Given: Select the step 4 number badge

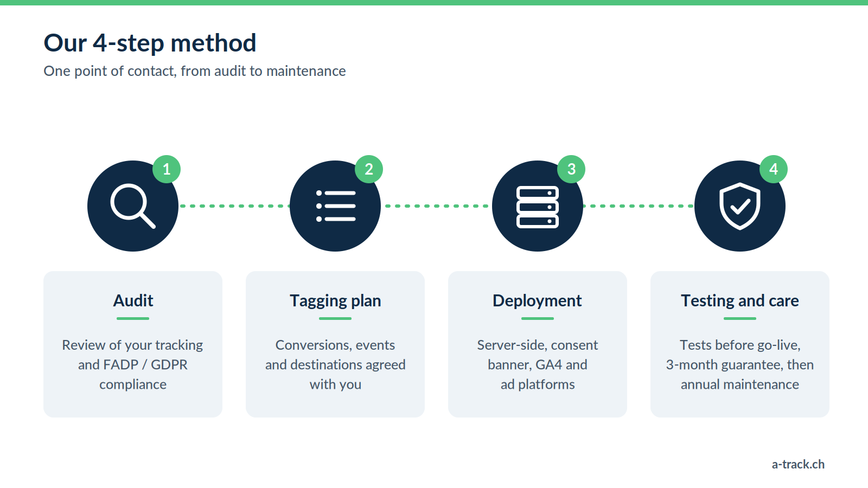Looking at the screenshot, I should coord(774,169).
